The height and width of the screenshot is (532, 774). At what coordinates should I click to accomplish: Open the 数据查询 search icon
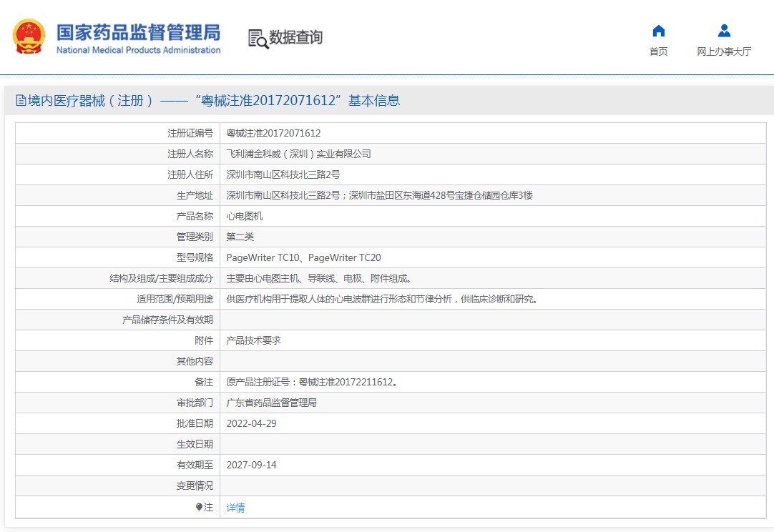[x=258, y=39]
